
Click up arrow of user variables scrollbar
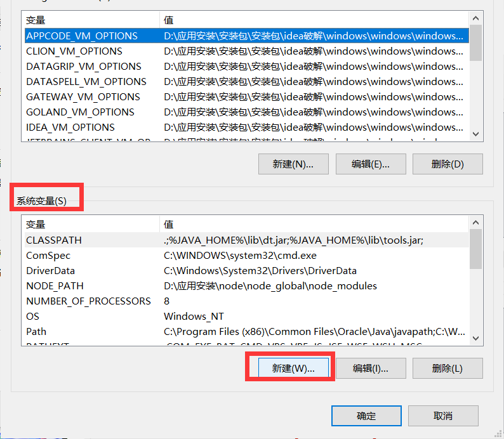(475, 18)
